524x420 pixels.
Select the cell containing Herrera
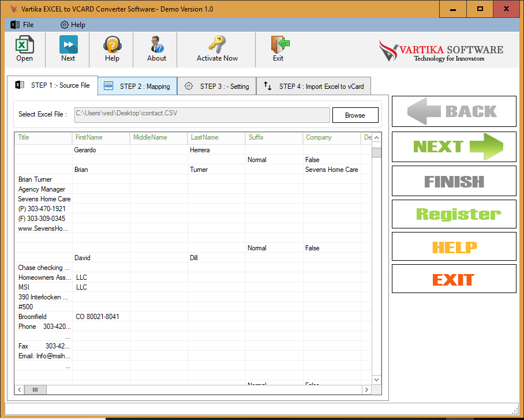[216, 150]
